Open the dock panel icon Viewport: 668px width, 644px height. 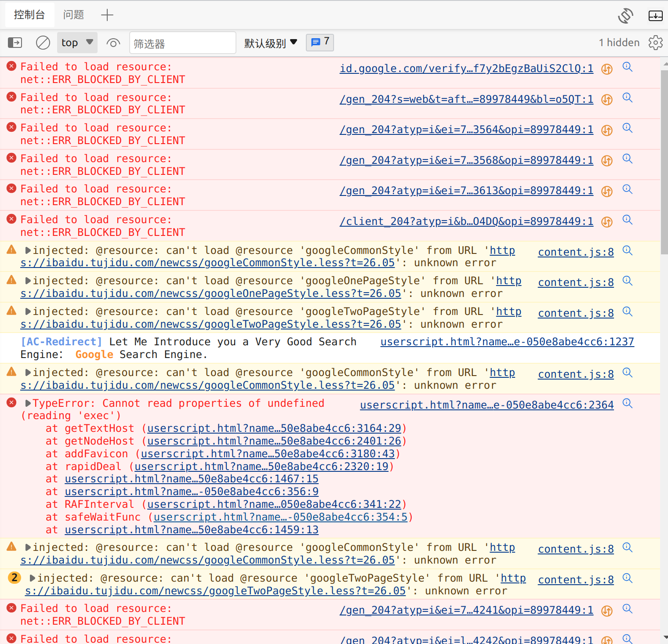pyautogui.click(x=655, y=15)
